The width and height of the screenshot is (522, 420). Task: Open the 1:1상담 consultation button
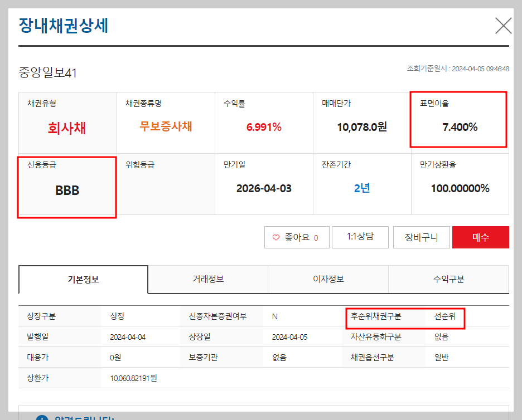coord(360,237)
